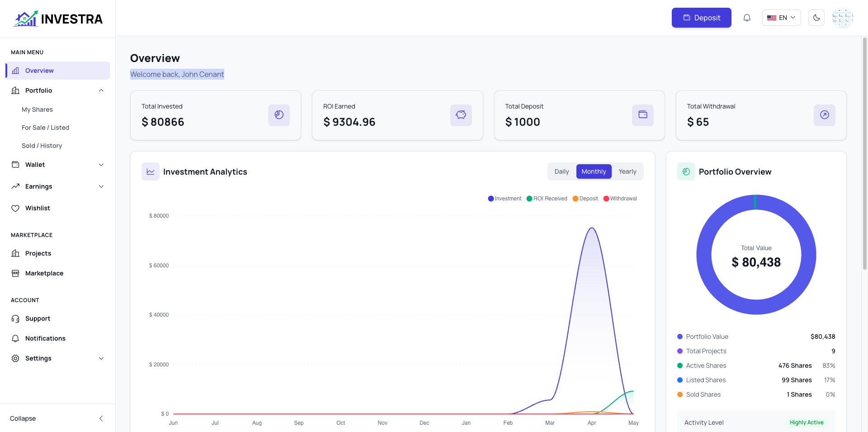This screenshot has height=432, width=868.
Task: Collapse the Portfolio submenu chevron
Action: (x=101, y=90)
